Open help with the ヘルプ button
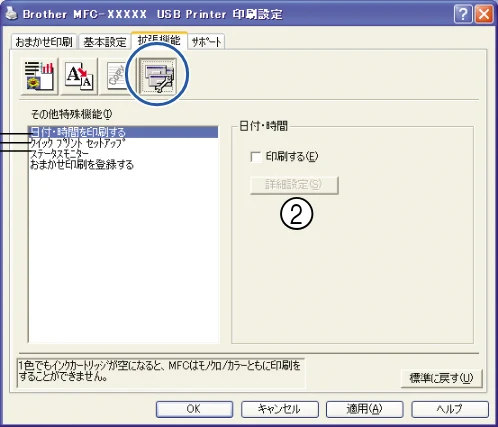 tap(450, 409)
